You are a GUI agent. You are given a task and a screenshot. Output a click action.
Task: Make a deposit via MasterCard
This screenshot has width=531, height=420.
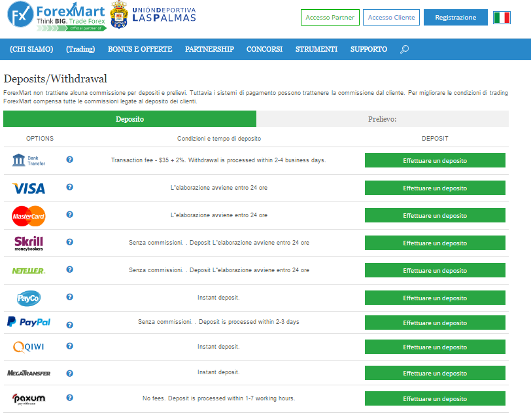tap(435, 215)
